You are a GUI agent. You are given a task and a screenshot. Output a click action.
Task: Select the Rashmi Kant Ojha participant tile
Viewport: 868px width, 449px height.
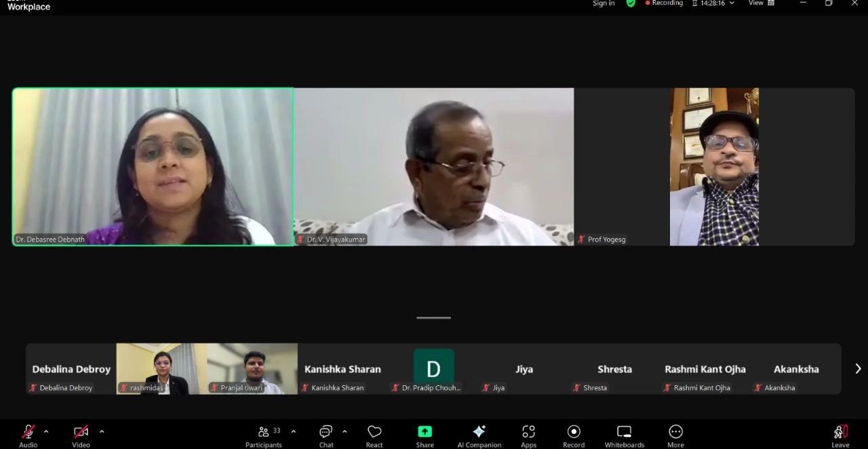click(x=705, y=368)
